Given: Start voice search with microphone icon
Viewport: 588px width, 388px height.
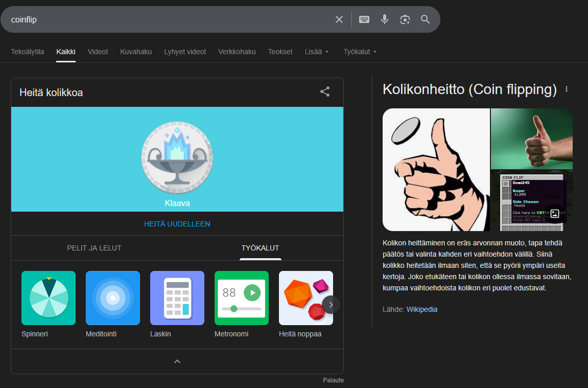Looking at the screenshot, I should click(x=385, y=19).
